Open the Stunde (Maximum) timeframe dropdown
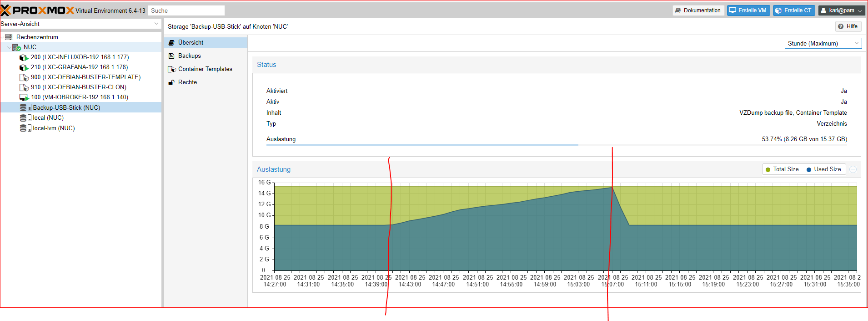The height and width of the screenshot is (321, 868). (x=856, y=43)
